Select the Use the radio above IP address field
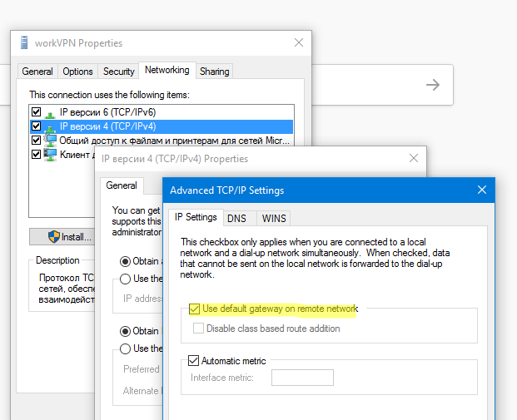Screen dimensions: 517x420 click(x=125, y=279)
